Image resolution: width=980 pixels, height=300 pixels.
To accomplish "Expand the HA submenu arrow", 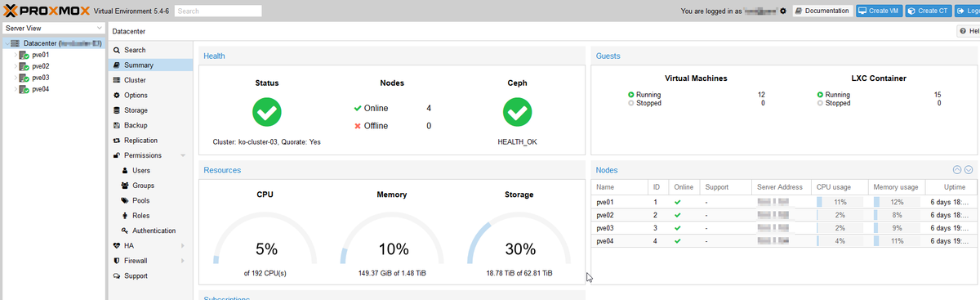I will tap(183, 245).
